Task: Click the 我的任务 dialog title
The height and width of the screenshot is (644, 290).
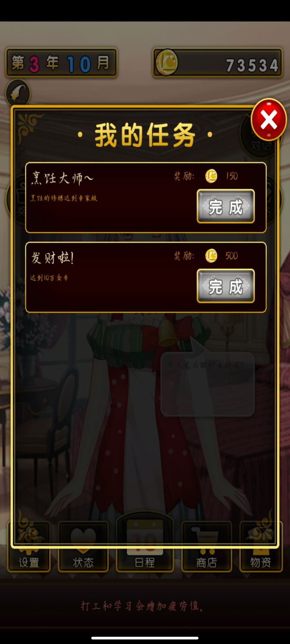Action: pyautogui.click(x=145, y=135)
